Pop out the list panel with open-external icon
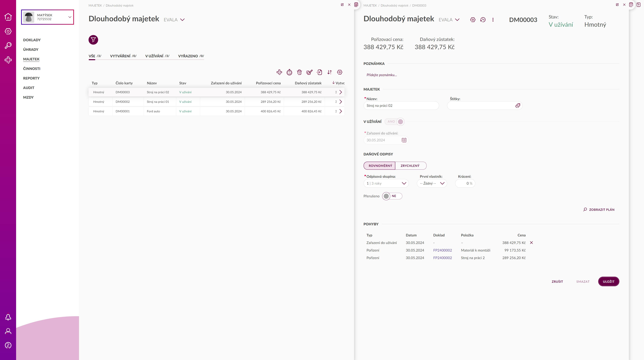The width and height of the screenshot is (644, 360). click(x=342, y=5)
